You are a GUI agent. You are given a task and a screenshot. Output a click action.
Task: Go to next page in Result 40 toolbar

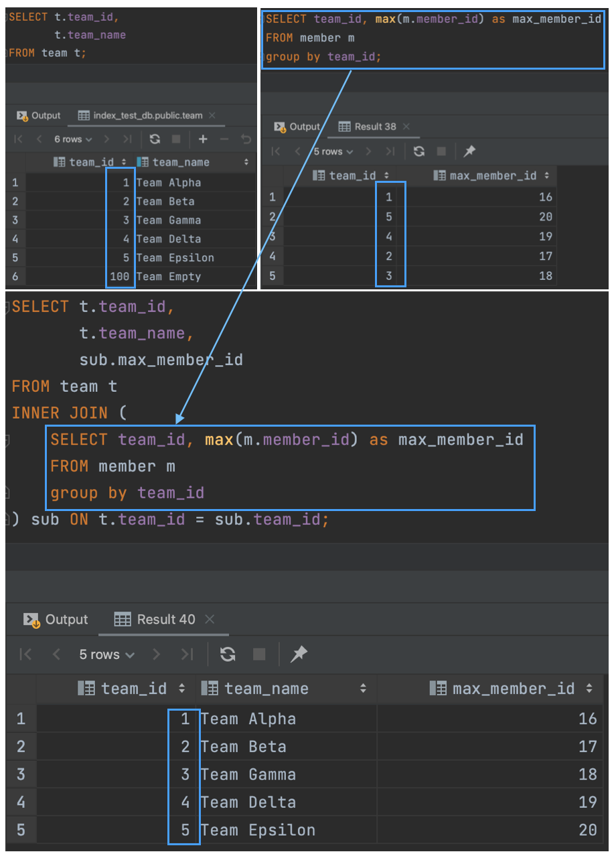coord(156,654)
